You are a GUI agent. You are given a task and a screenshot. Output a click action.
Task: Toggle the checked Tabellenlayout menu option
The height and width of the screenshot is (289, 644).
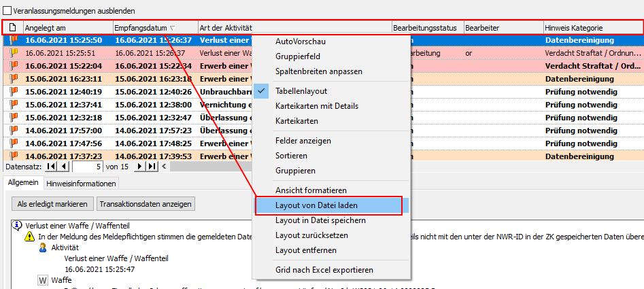click(x=301, y=91)
